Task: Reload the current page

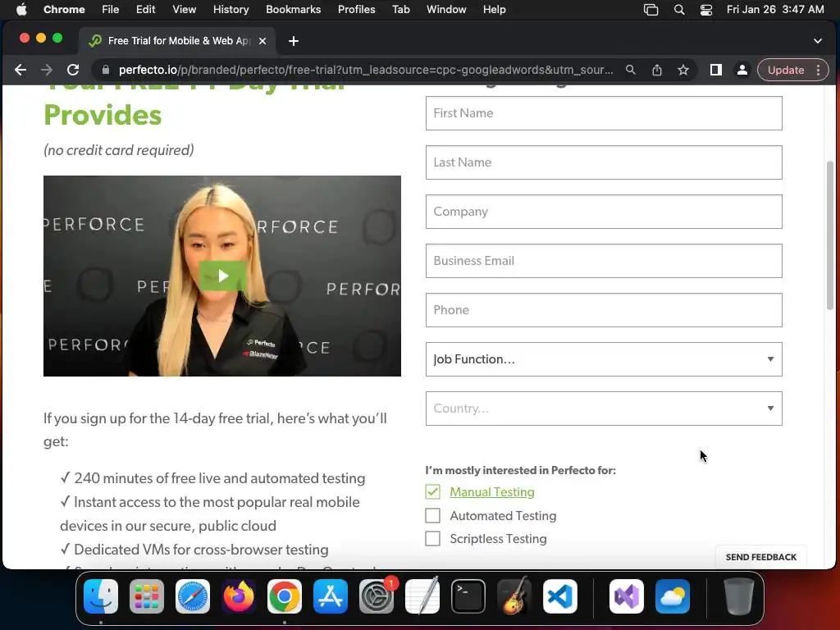Action: click(x=73, y=71)
